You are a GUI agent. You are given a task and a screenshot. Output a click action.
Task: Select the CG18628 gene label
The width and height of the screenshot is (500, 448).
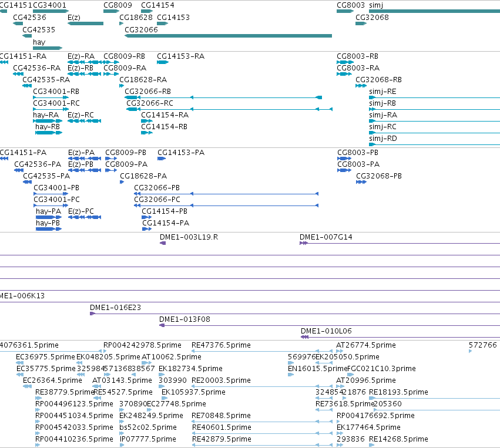(136, 17)
